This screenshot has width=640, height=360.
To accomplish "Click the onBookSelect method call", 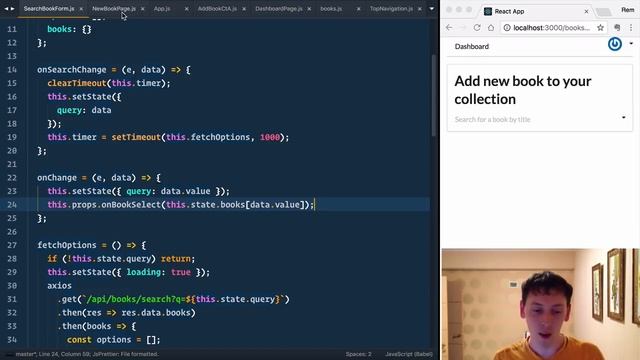I will pos(131,204).
